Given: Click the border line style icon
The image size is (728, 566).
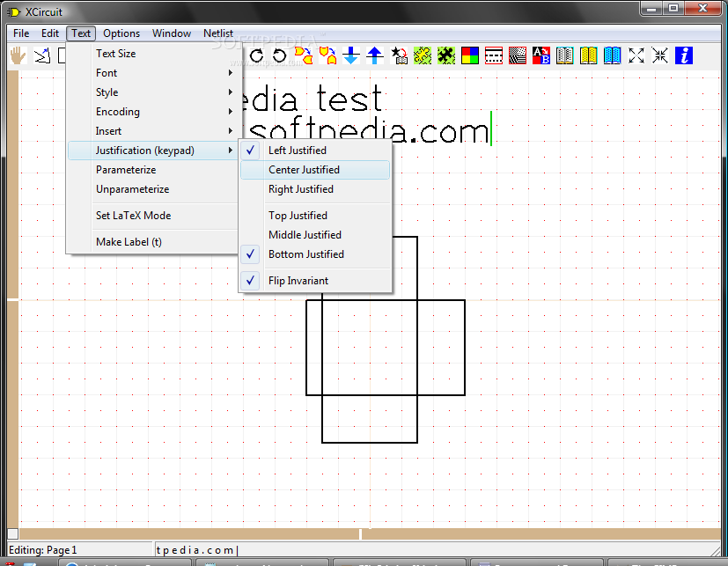Looking at the screenshot, I should coord(494,55).
